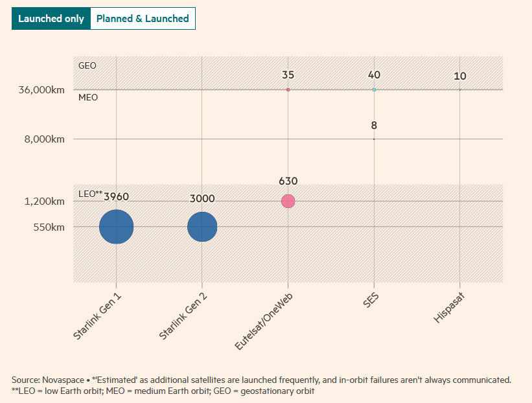Click the Starlink Gen 1 blue bubble

(117, 227)
